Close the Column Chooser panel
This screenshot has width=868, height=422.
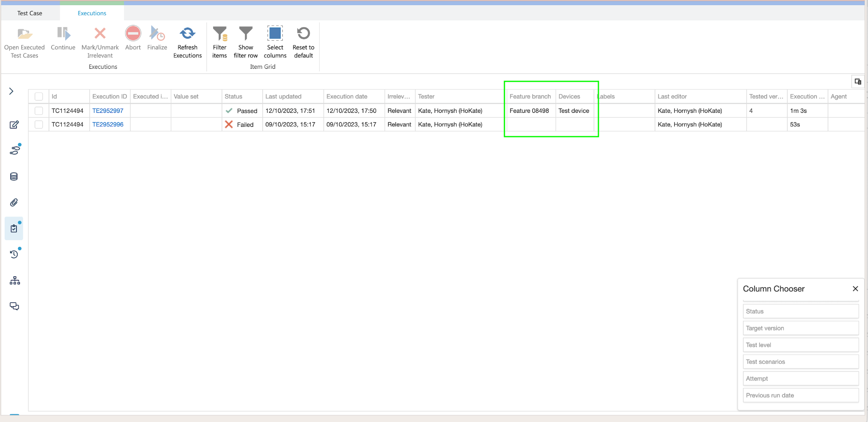(855, 289)
